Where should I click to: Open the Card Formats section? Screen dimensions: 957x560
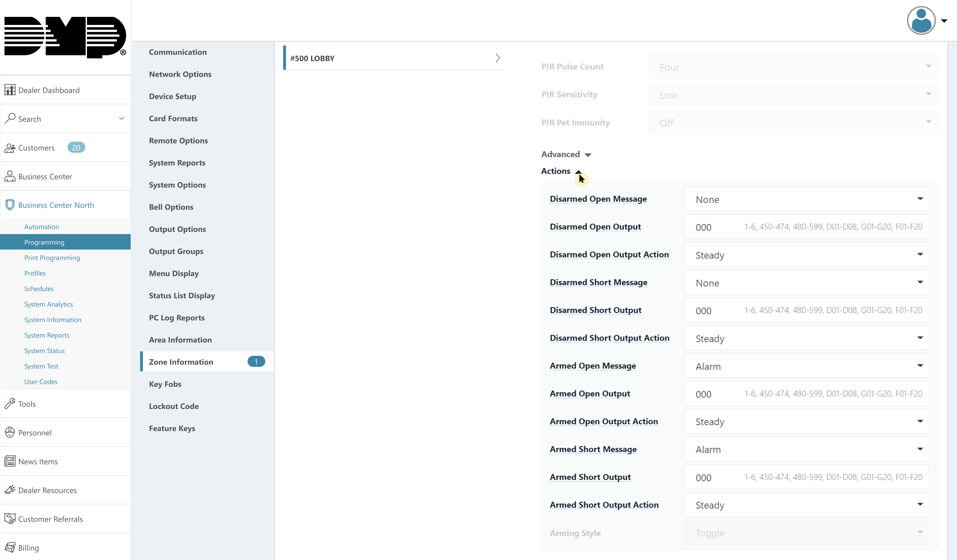click(x=173, y=118)
